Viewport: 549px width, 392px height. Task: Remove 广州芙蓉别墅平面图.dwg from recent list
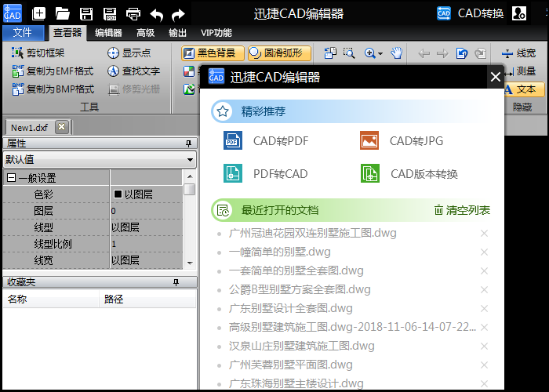[x=484, y=365]
